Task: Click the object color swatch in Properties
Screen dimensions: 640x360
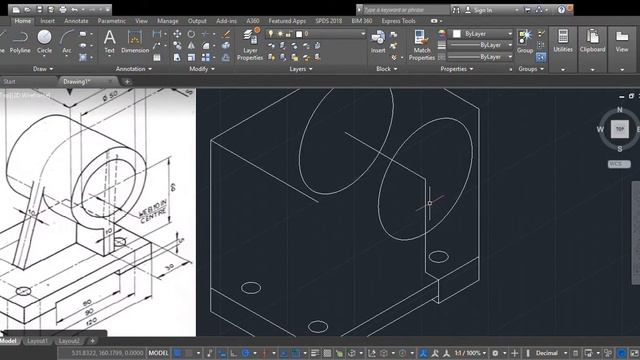Action: click(457, 34)
